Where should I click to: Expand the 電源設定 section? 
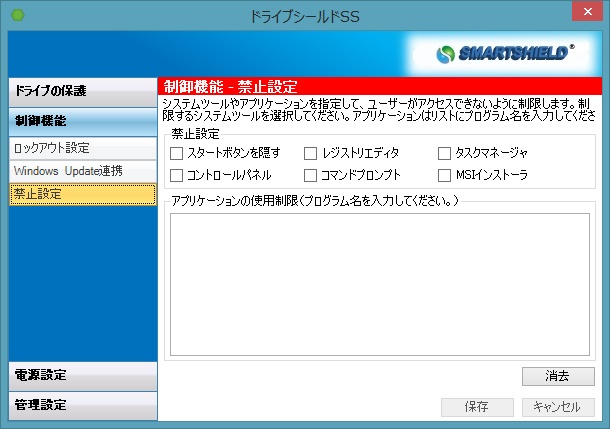point(82,375)
